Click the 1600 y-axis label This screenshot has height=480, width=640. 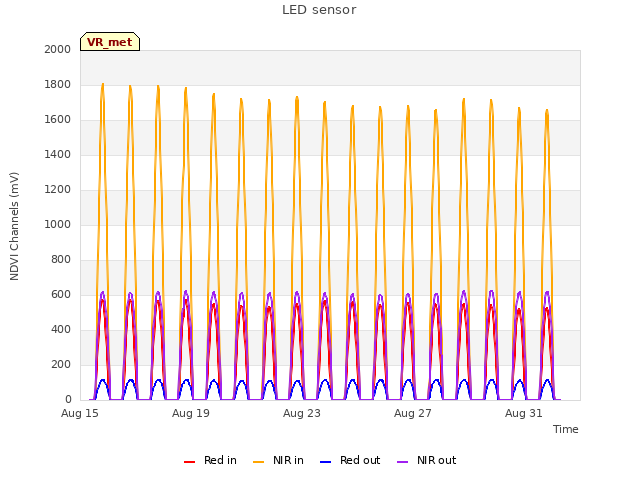tap(58, 120)
